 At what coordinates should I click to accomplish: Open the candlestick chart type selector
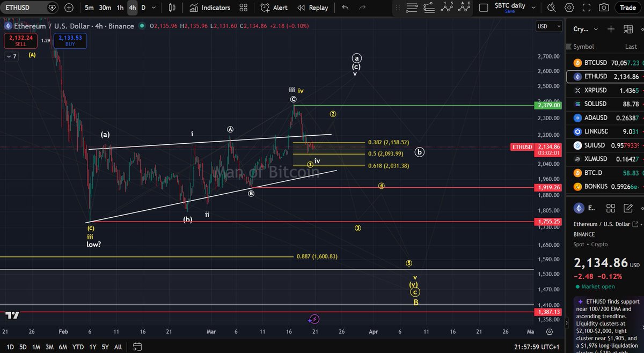pyautogui.click(x=172, y=8)
